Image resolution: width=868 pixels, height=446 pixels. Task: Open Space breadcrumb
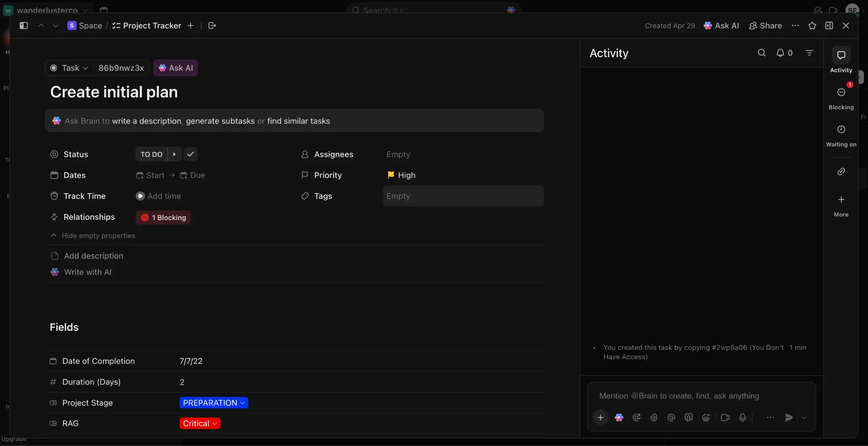[85, 25]
